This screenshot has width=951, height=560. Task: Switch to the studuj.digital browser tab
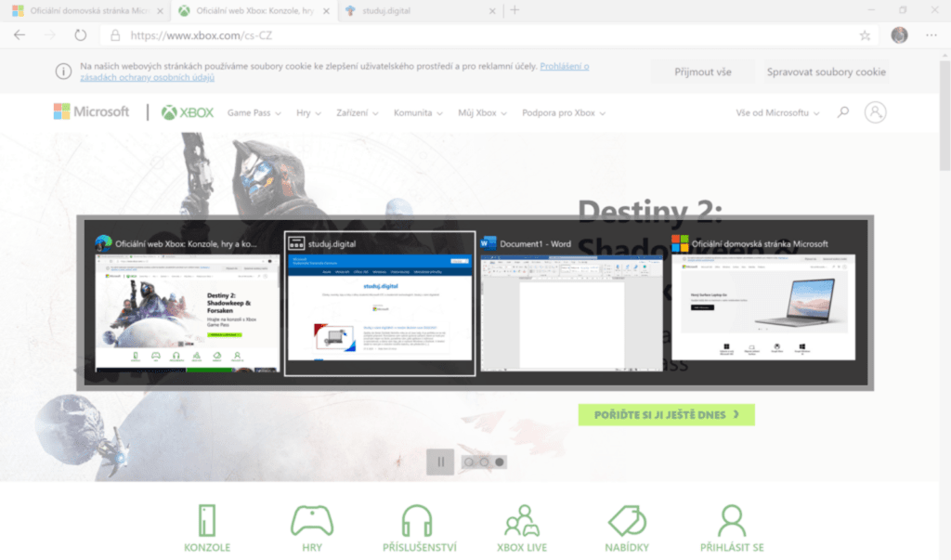tap(418, 10)
